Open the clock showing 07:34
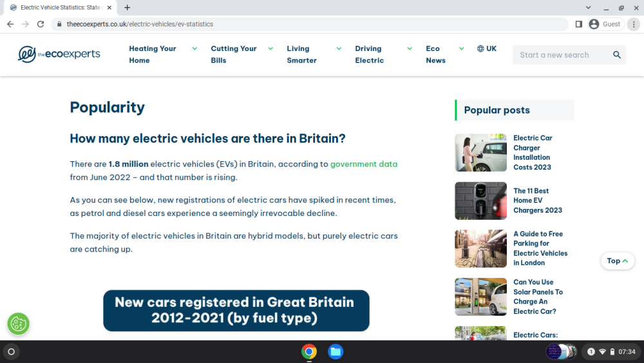This screenshot has width=644, height=363. click(x=627, y=351)
